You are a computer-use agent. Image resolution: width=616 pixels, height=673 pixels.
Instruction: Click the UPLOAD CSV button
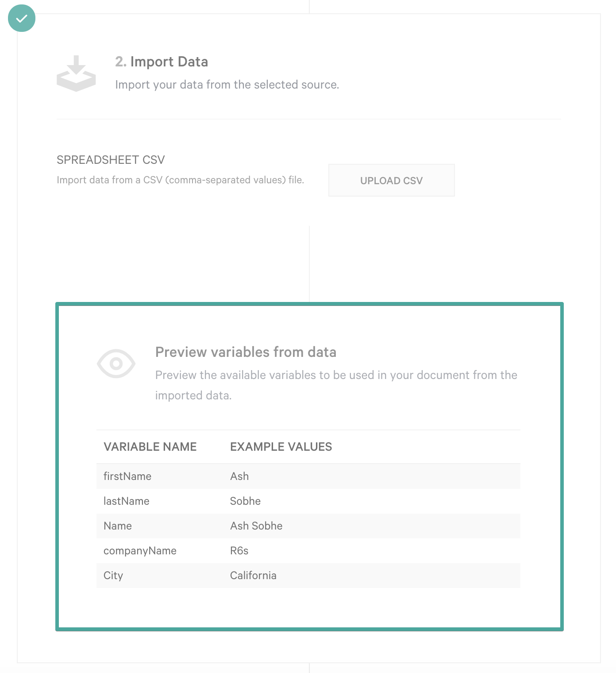[x=391, y=180]
